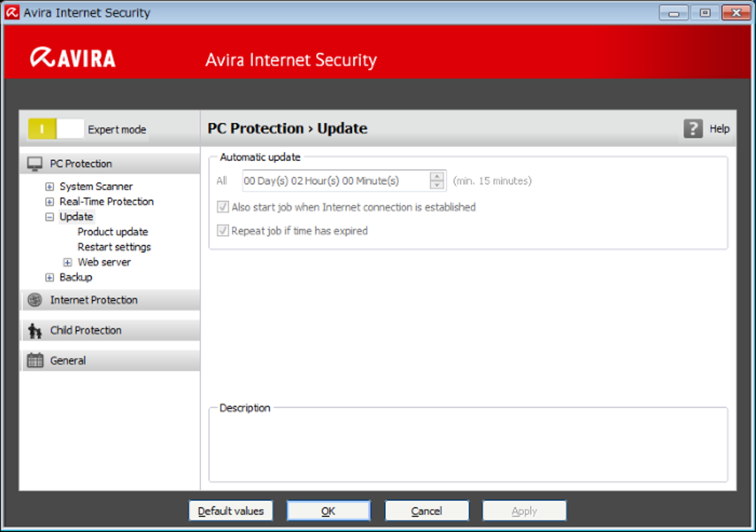The width and height of the screenshot is (756, 532).
Task: Click the Avira title bar icon
Action: tap(11, 13)
